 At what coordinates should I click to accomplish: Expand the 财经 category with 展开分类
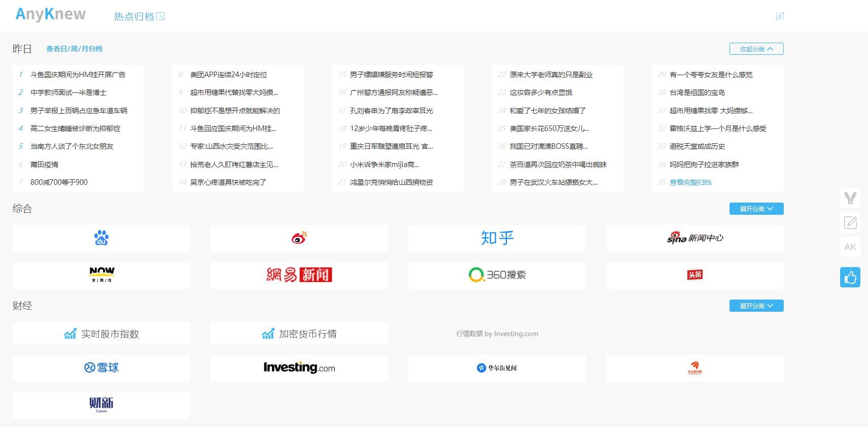click(756, 306)
